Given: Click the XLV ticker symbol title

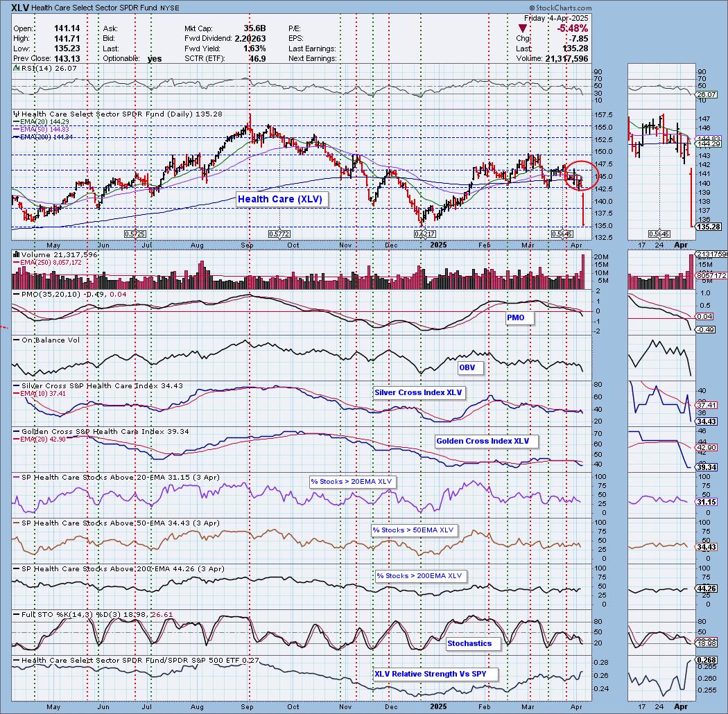Looking at the screenshot, I should [x=20, y=8].
